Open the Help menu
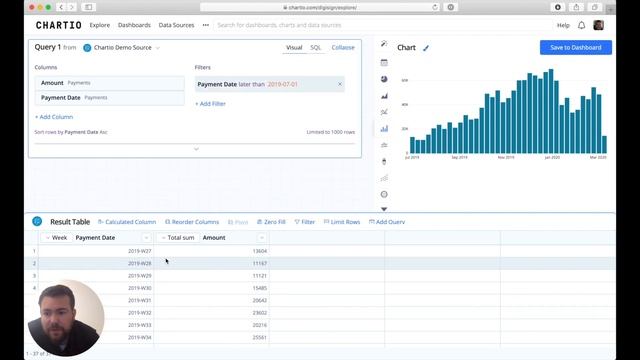The height and width of the screenshot is (360, 640). (x=563, y=25)
